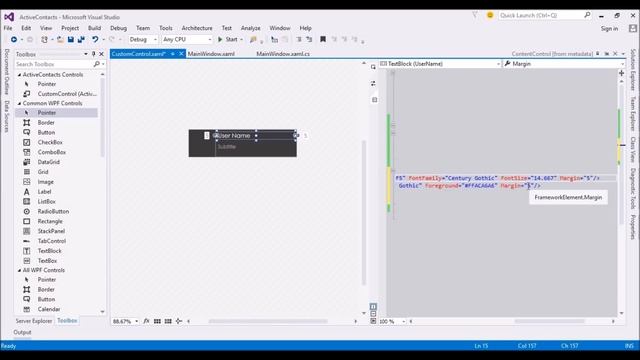Screen dimensions: 640x360
Task: Toggle snapping to gridlines icon
Action: pos(168,321)
